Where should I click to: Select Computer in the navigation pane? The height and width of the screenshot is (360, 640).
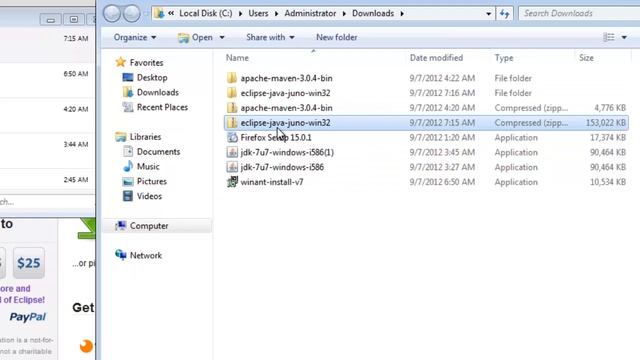[x=149, y=226]
